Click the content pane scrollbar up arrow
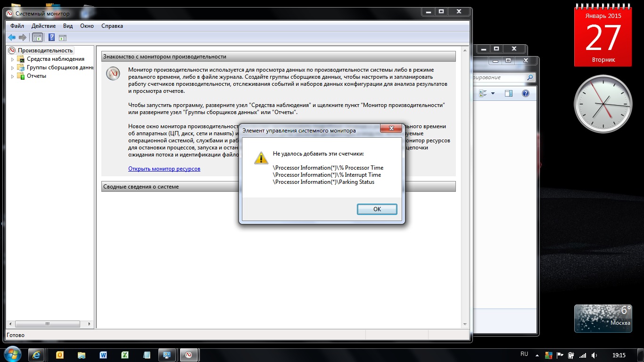 pyautogui.click(x=465, y=50)
